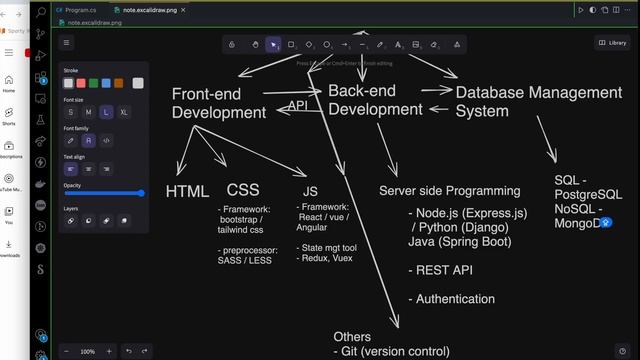
Task: Open the Search view in activity bar
Action: 40,12
